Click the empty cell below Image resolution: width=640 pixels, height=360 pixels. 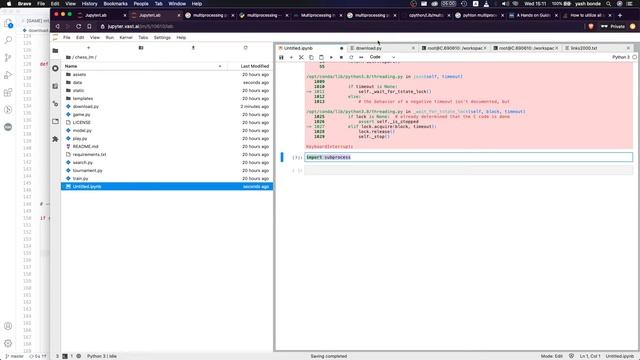point(468,170)
